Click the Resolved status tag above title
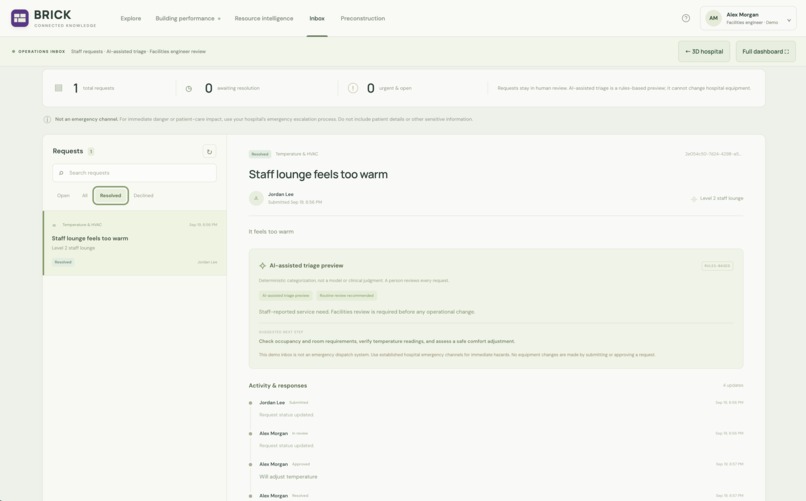The image size is (806, 501). (260, 154)
